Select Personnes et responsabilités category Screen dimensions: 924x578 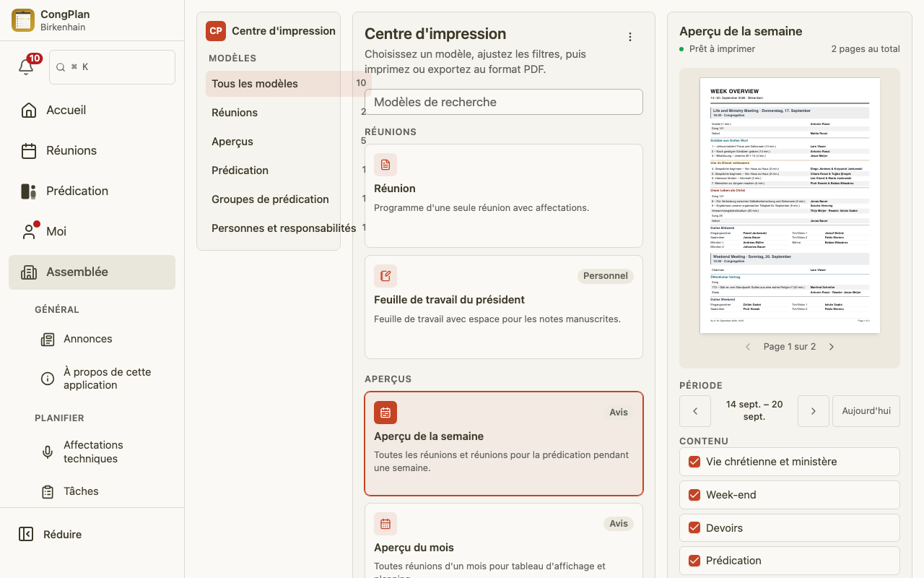289,228
